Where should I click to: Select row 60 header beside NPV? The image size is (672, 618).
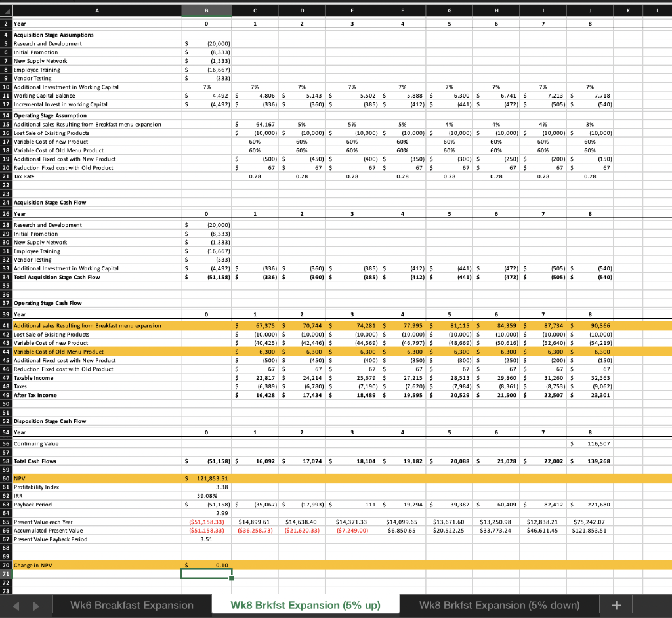(x=7, y=478)
